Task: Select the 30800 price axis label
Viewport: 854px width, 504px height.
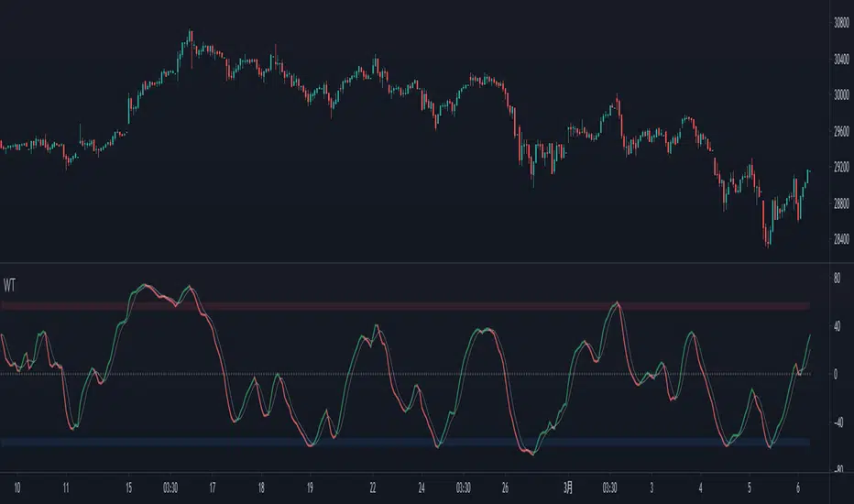Action: click(x=841, y=22)
